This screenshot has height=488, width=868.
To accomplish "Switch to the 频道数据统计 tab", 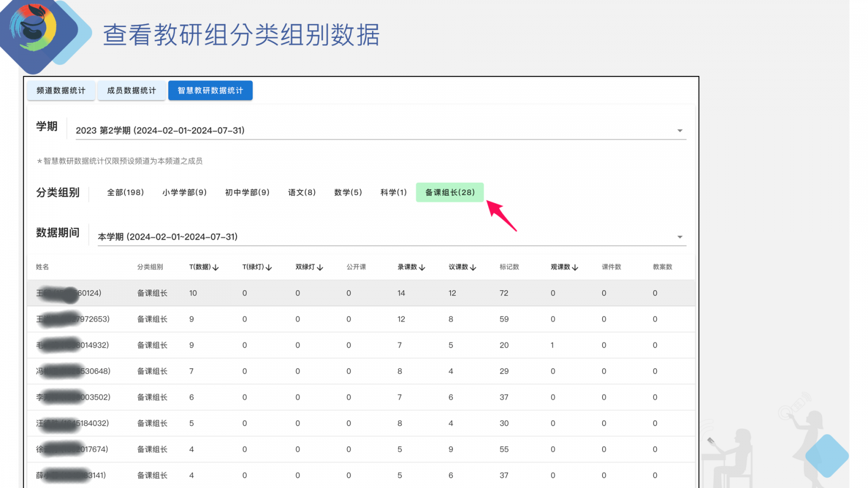I will [61, 90].
